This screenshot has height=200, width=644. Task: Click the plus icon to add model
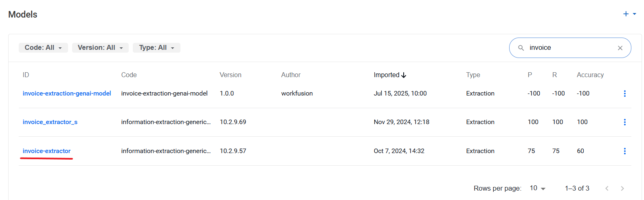tap(626, 14)
